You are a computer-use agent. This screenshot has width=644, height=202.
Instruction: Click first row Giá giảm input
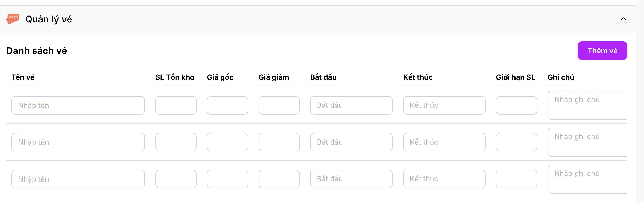(x=279, y=105)
